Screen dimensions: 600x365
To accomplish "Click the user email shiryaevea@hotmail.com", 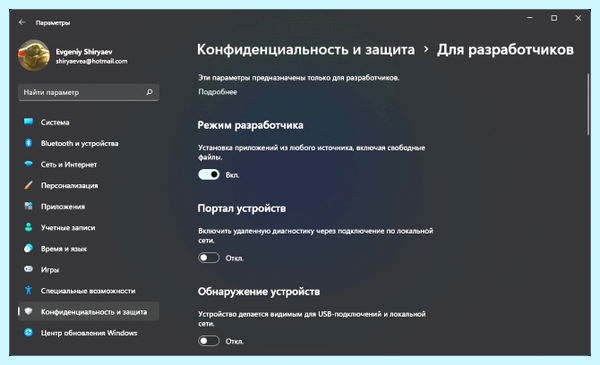I will pos(91,61).
